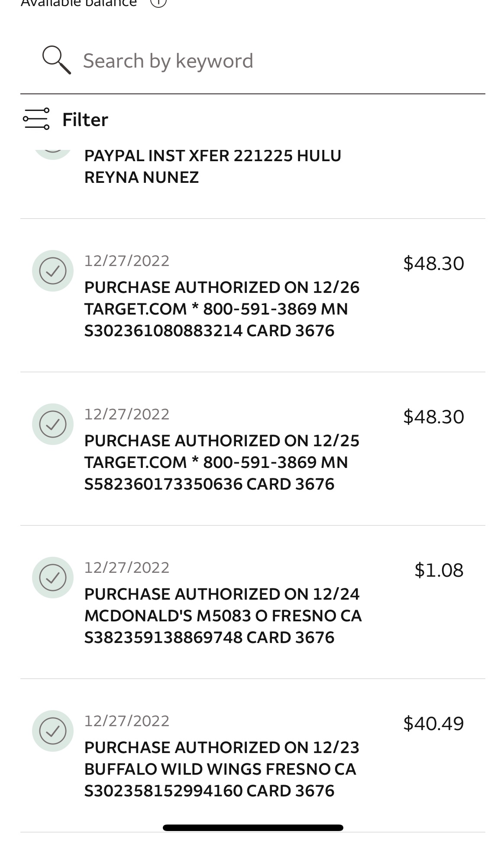Viewport: 504px width, 841px height.
Task: View Buffalo Wild Wings Fresno transaction details
Action: tap(220, 769)
